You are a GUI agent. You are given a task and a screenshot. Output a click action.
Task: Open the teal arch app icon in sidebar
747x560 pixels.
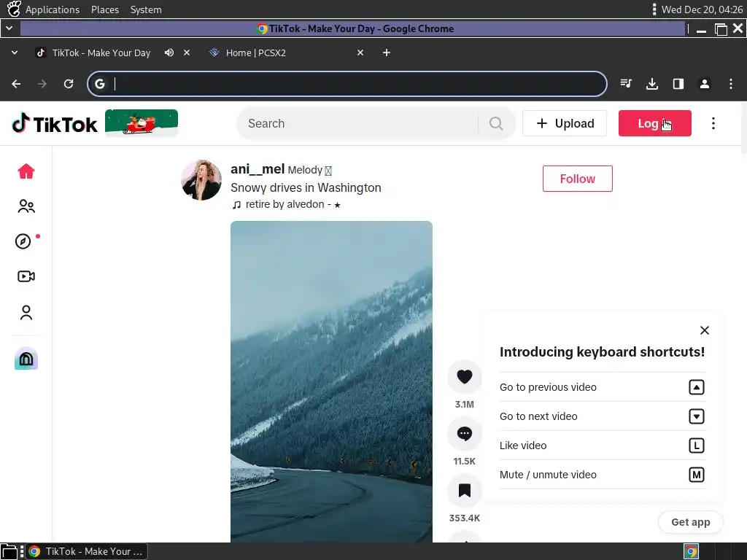click(26, 359)
